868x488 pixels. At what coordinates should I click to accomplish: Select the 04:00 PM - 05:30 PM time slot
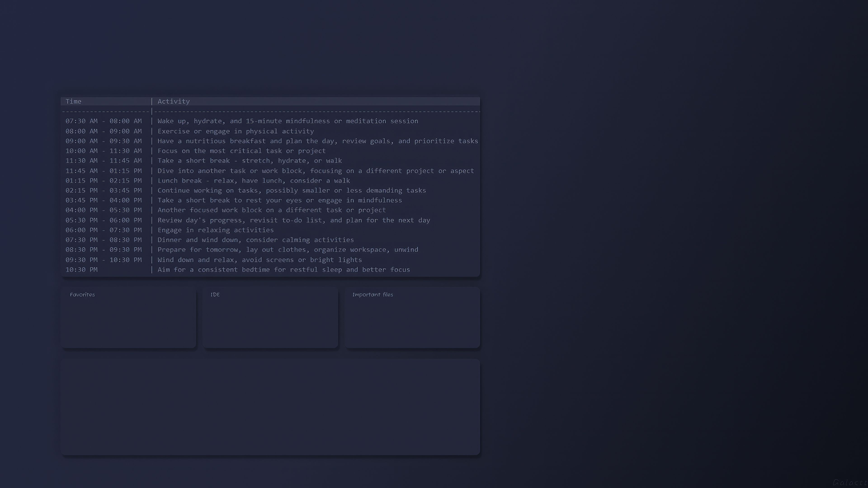click(104, 210)
